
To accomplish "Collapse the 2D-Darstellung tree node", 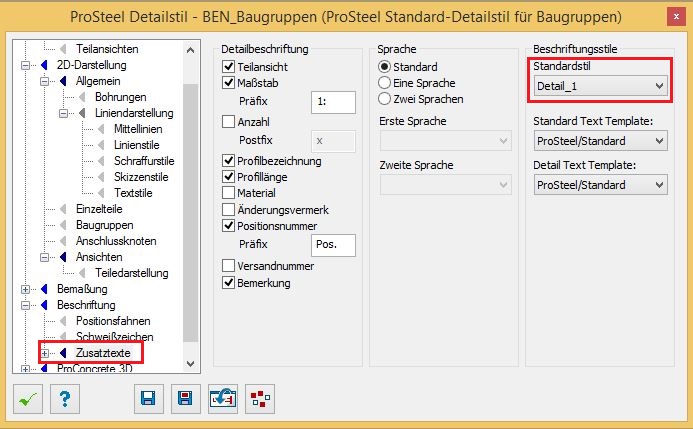I will tap(26, 65).
